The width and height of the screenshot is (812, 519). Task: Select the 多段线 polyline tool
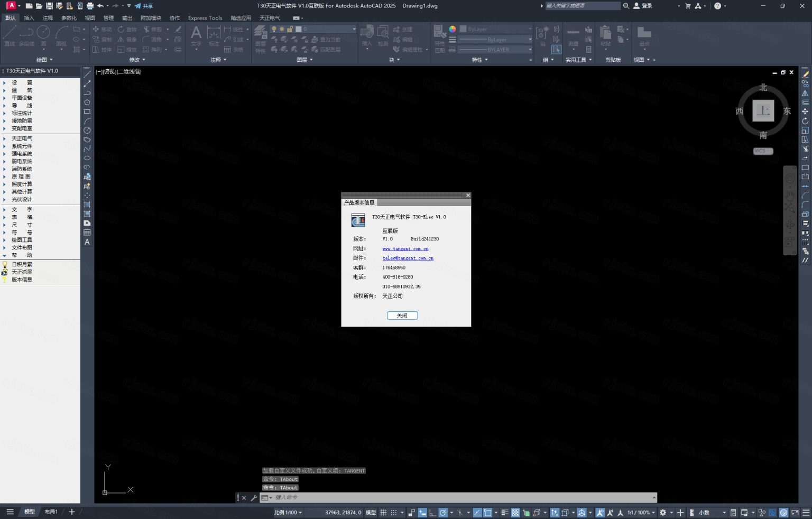26,36
